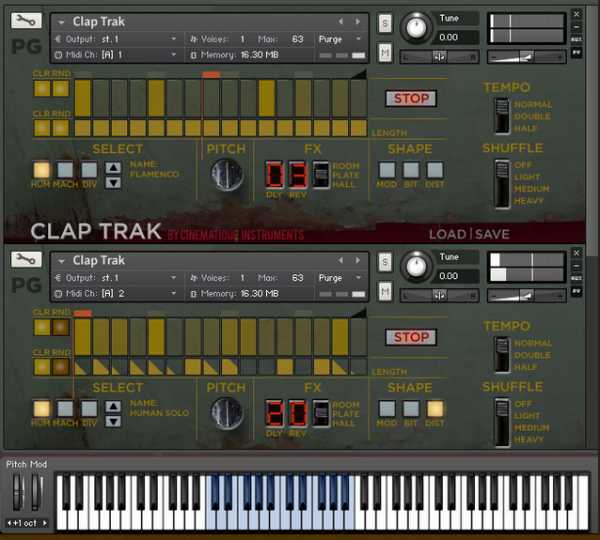Randomize velocity row RND in bottom sequencer

pyautogui.click(x=60, y=328)
